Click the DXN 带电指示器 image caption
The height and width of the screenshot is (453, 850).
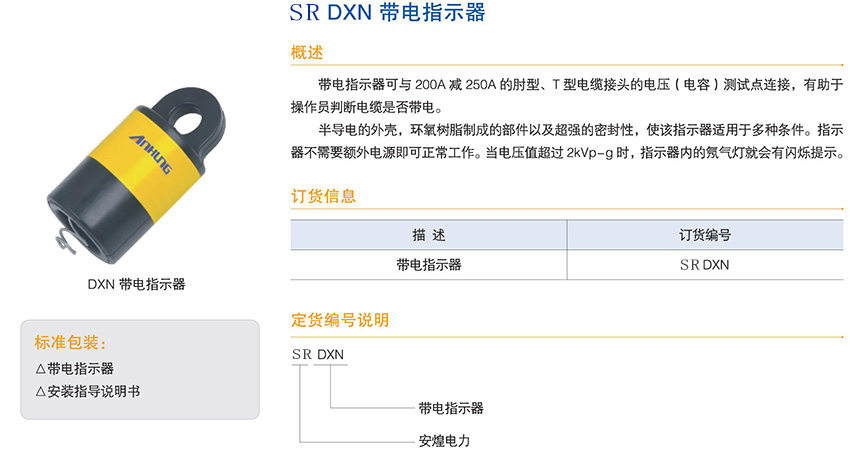click(x=137, y=284)
